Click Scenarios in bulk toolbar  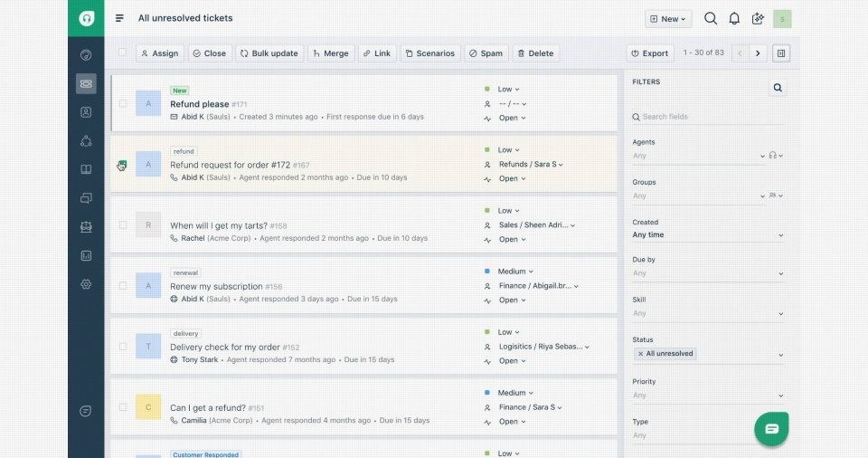pos(430,53)
